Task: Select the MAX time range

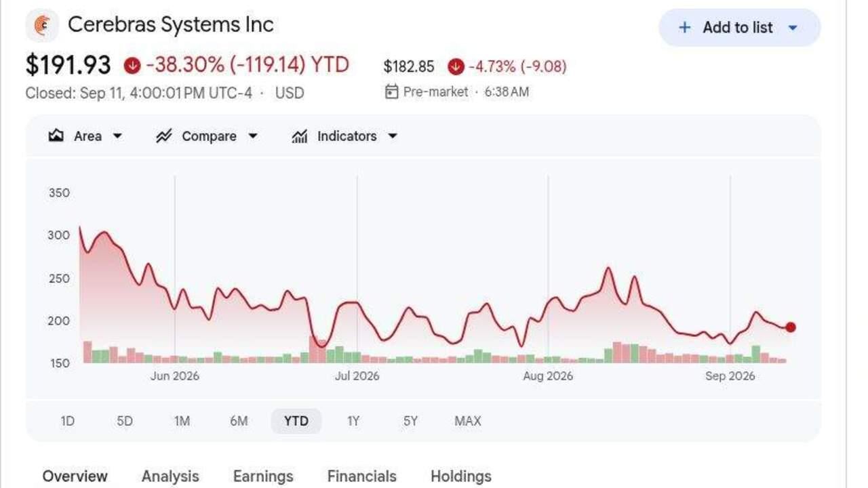Action: 468,421
